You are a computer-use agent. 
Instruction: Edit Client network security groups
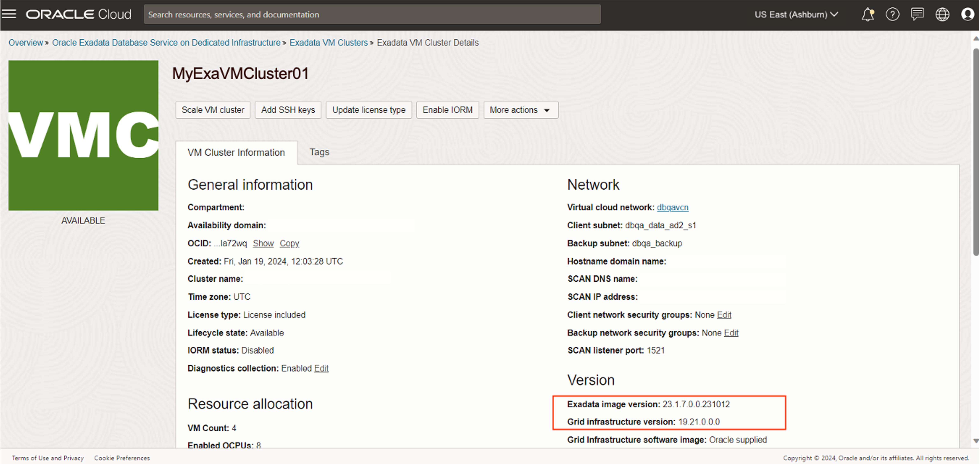pos(724,315)
